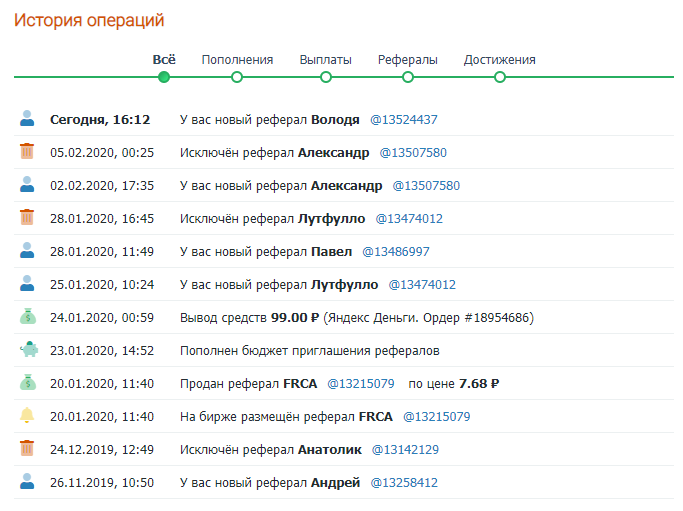Viewport: 683px width, 511px height.
Task: Click user icon for 02.02.2020, 17:35 entry
Action: coord(27,184)
